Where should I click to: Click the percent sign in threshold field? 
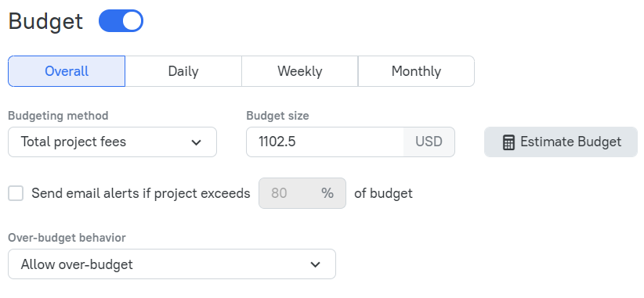click(327, 193)
